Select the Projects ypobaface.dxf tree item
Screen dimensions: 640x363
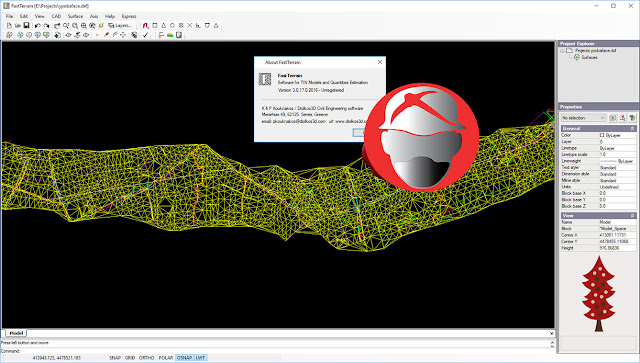(x=596, y=51)
